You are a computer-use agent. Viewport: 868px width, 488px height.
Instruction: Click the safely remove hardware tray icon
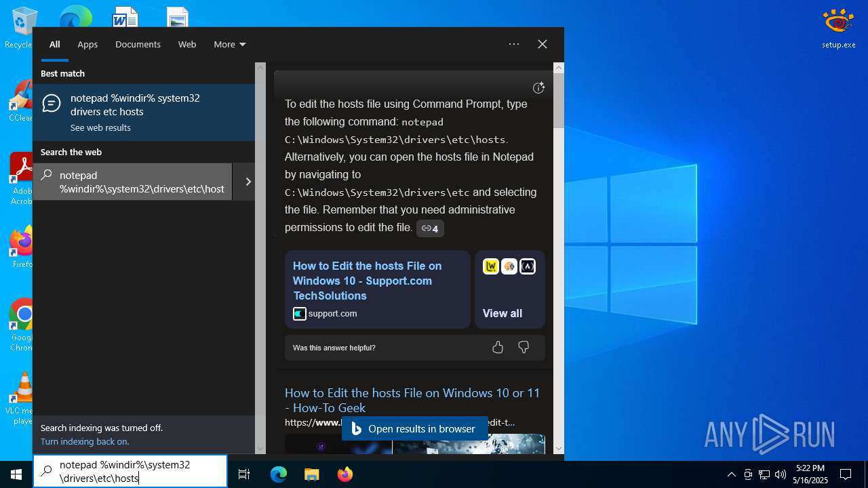tap(748, 474)
